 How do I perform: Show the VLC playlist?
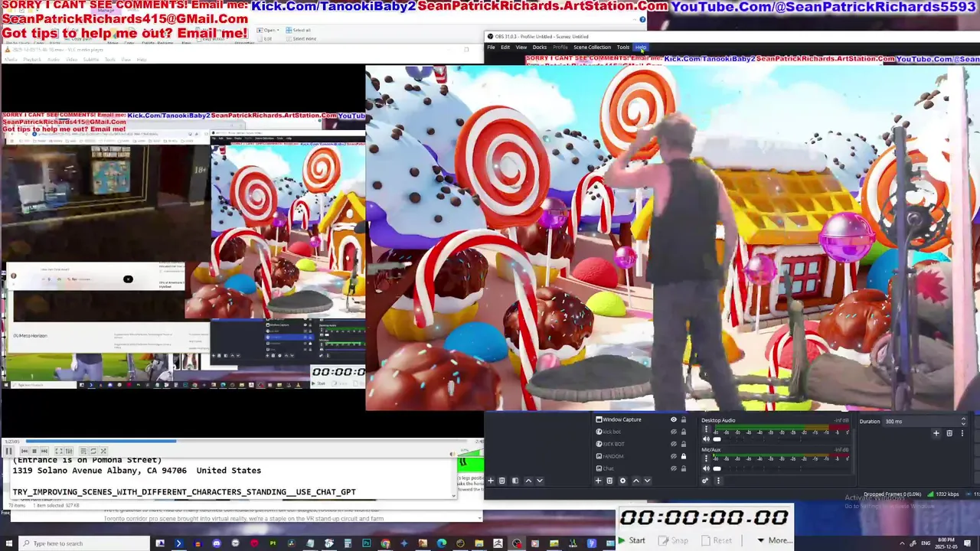tap(83, 451)
